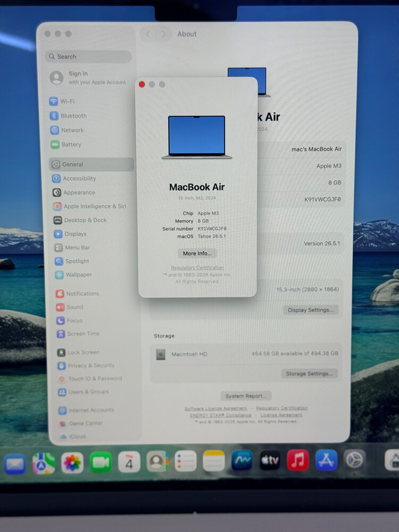Open Battery settings
The width and height of the screenshot is (399, 532).
pos(66,144)
